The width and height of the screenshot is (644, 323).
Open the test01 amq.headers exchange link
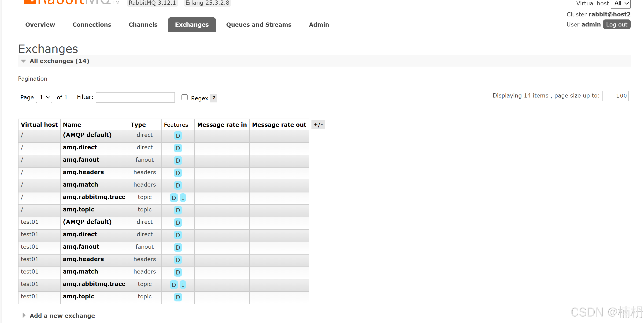click(83, 259)
